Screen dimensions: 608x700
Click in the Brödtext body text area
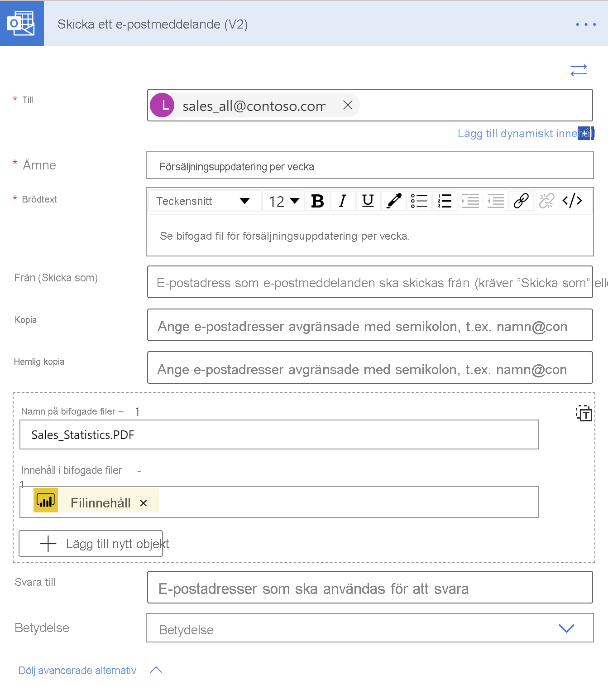click(369, 236)
